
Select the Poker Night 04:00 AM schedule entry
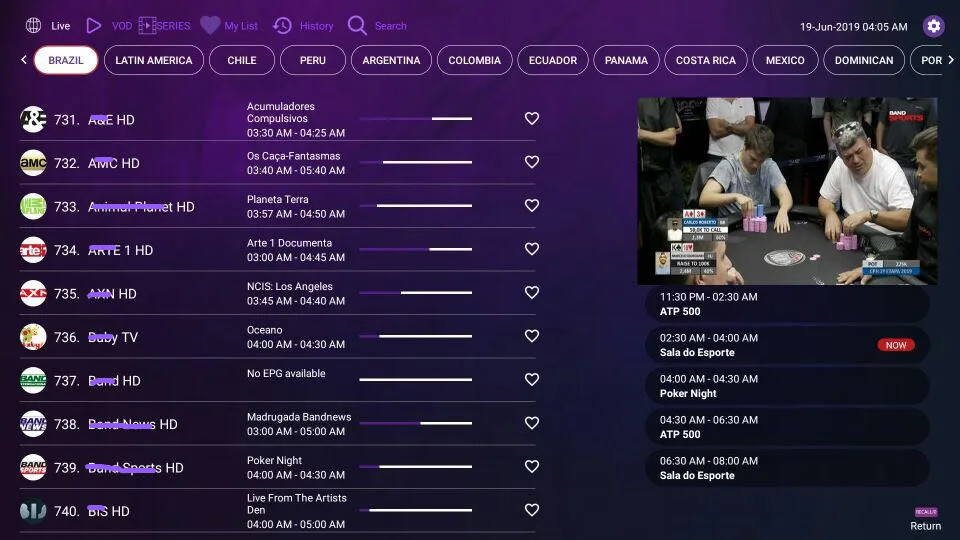pos(787,386)
